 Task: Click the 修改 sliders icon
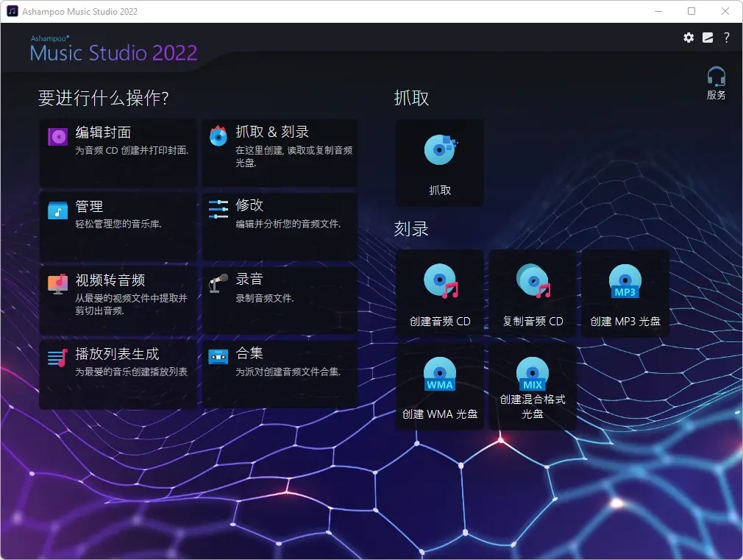(x=218, y=209)
